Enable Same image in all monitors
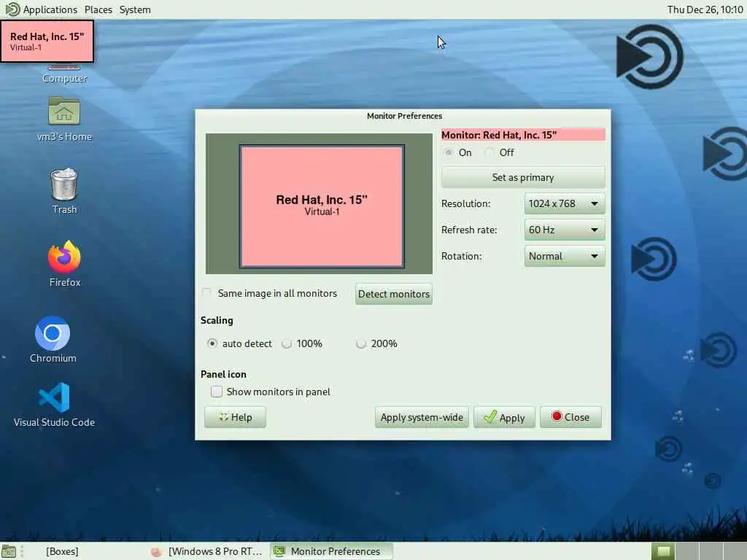Screen dimensions: 747x560 click(206, 293)
